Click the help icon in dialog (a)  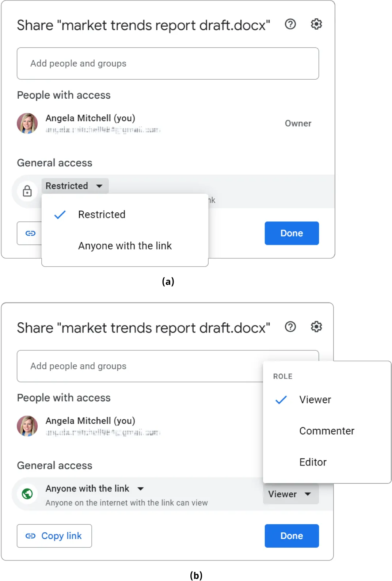click(x=290, y=24)
